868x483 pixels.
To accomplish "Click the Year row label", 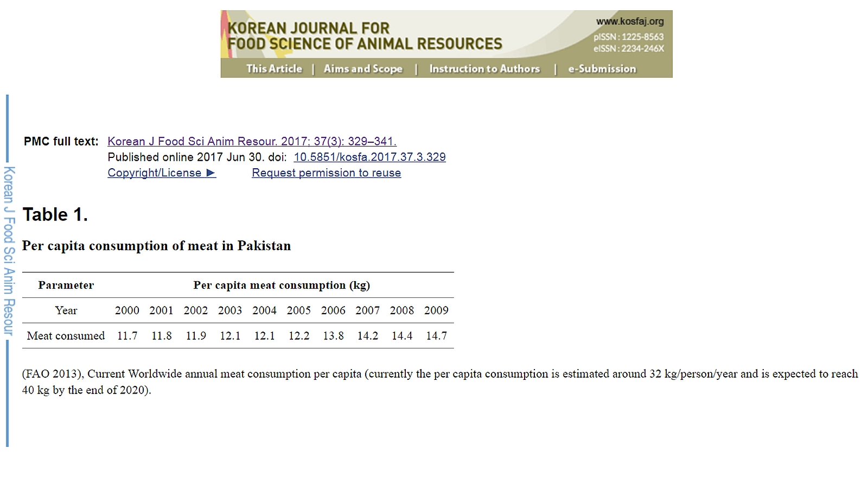I will (x=66, y=310).
